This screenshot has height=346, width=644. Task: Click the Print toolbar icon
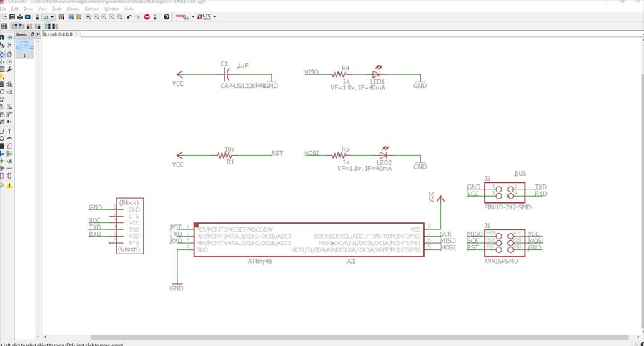(20, 17)
